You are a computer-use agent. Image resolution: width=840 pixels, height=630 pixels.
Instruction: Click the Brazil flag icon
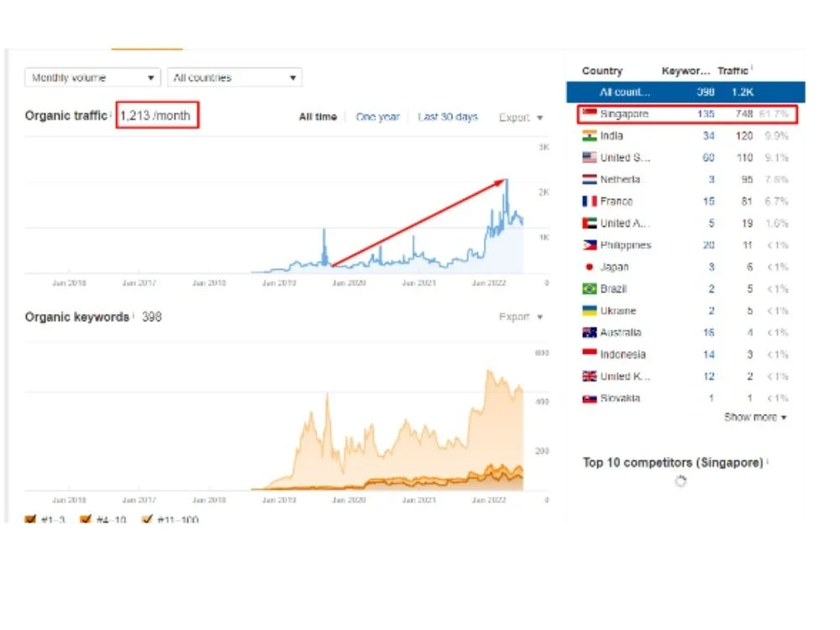coord(590,289)
